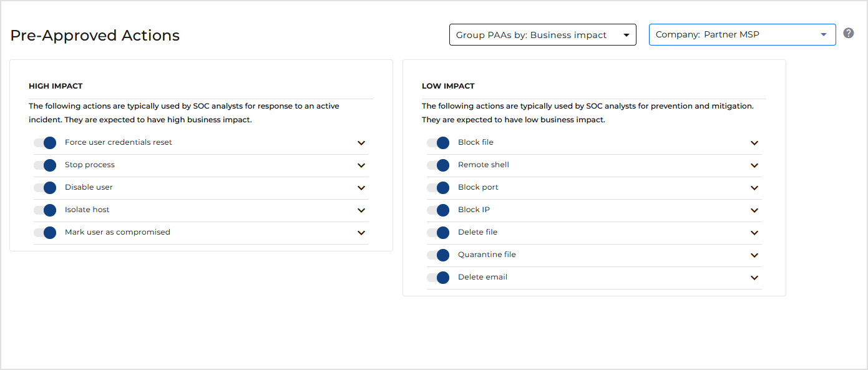Open the Group PAAs by dropdown
Viewport: 868px width, 370px height.
coord(542,34)
